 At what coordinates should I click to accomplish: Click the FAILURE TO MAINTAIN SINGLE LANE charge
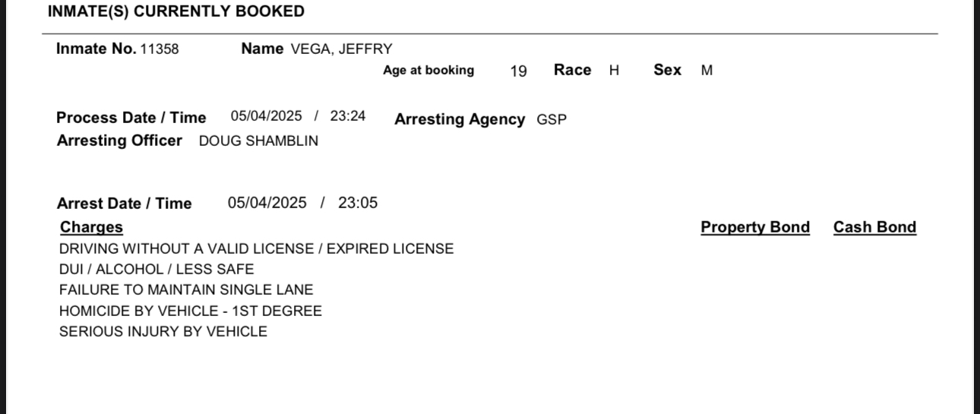click(186, 290)
